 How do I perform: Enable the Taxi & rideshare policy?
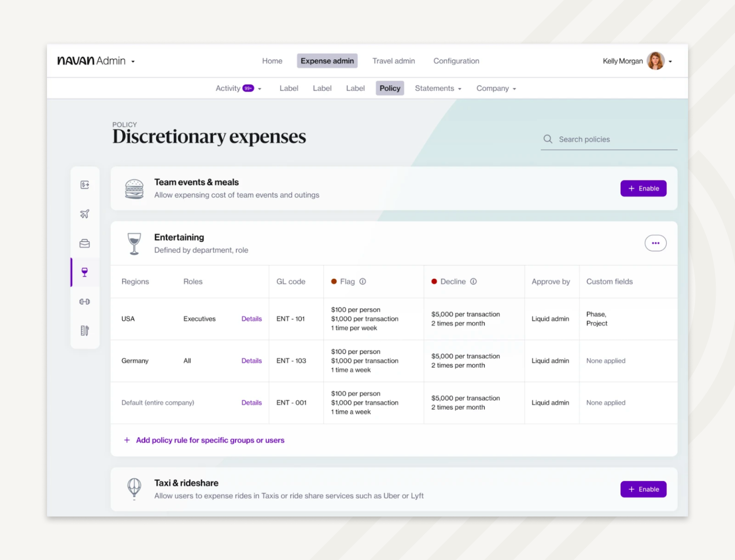[644, 489]
